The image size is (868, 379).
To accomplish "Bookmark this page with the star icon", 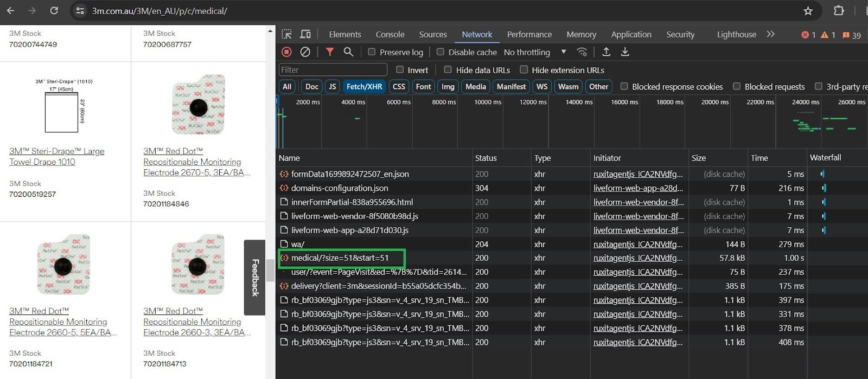I will 808,11.
